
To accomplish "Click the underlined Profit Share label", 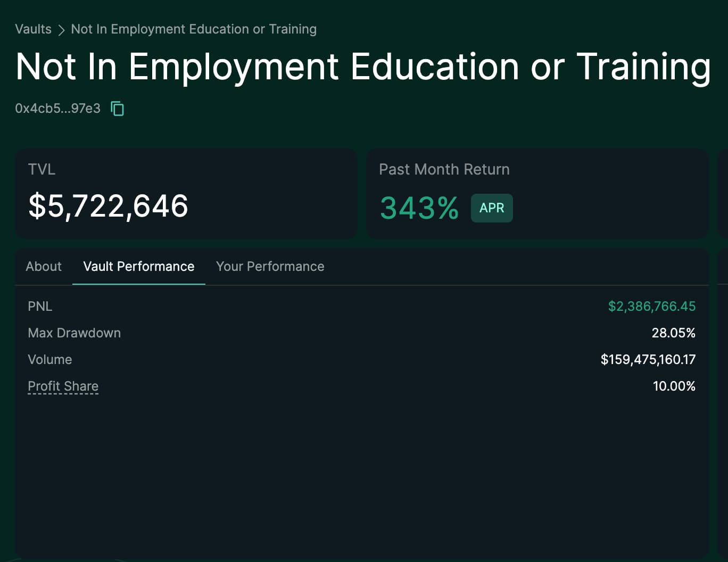I will click(63, 386).
